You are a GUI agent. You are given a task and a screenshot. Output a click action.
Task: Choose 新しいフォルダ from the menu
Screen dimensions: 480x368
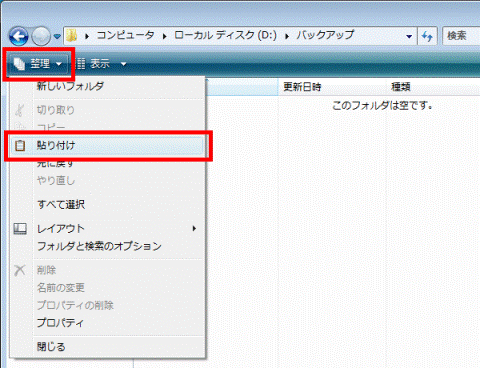pos(107,87)
